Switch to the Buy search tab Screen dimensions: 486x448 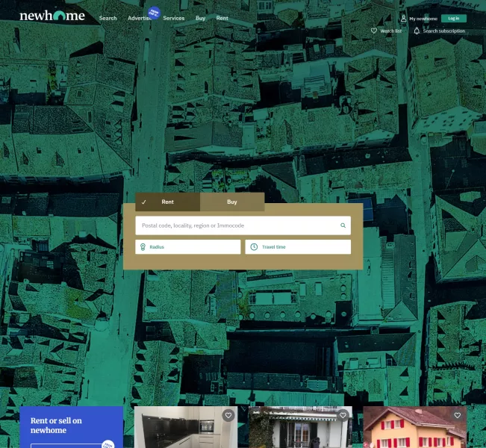point(232,202)
